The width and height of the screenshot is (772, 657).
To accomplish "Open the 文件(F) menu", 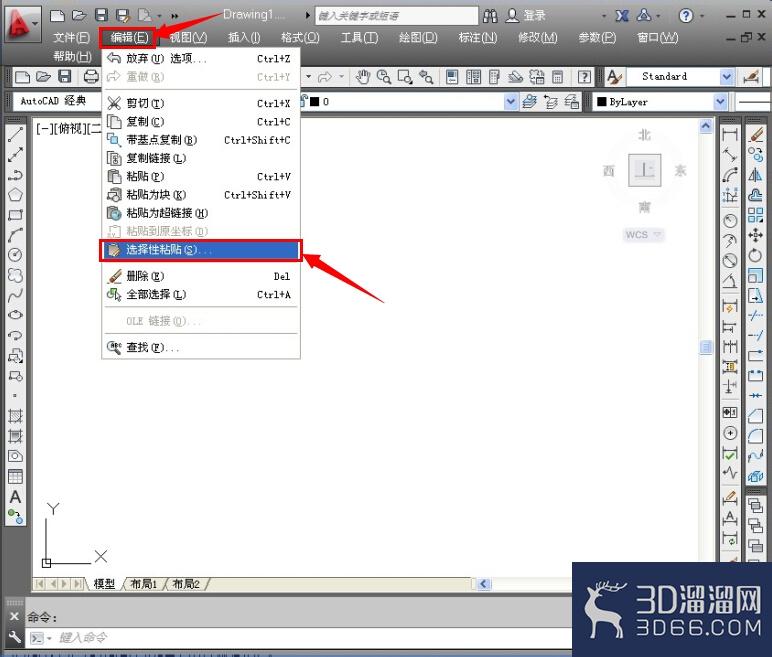I will 71,37.
